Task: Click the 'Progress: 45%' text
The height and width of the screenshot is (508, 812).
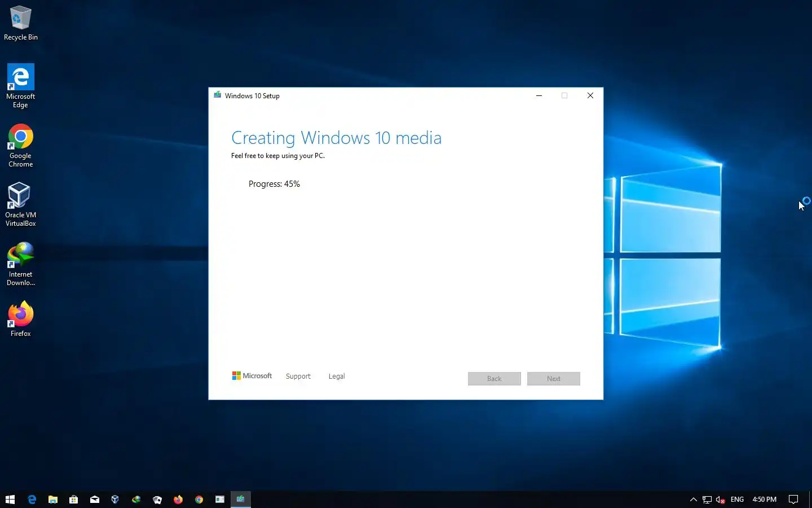Action: (274, 184)
